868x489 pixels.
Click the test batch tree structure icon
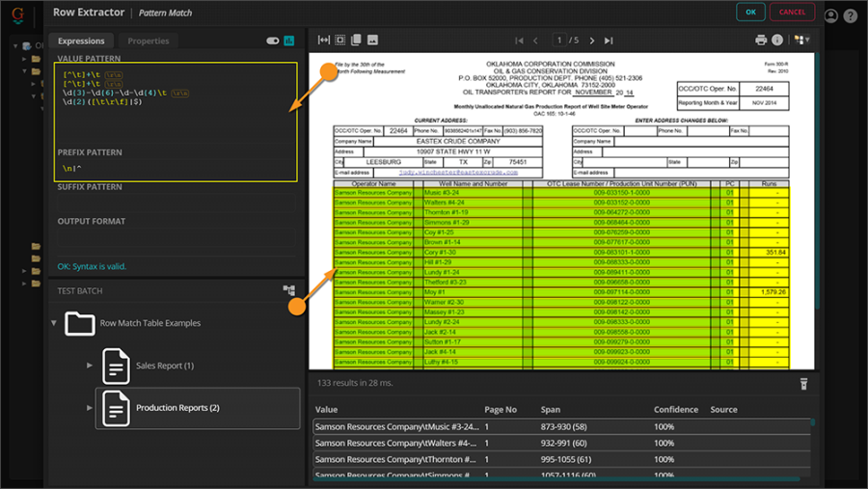coord(288,290)
